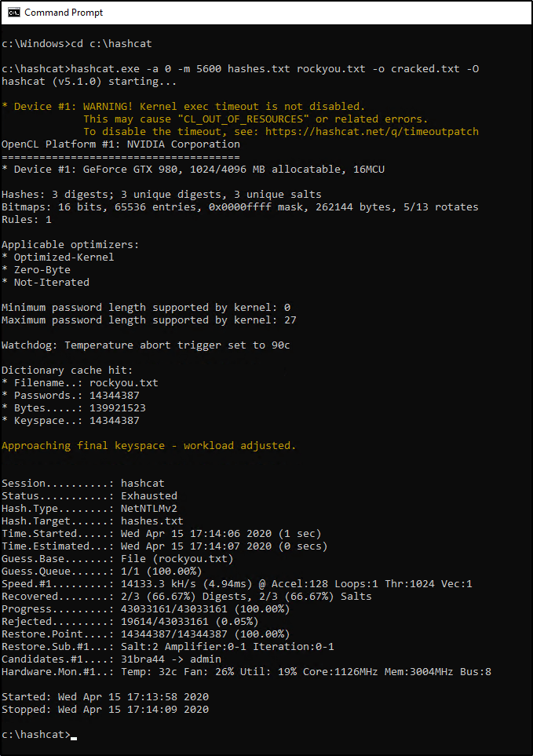Click at the blinking cursor after c:\hashcat>
Viewport: 533px width, 756px height.
pyautogui.click(x=74, y=735)
